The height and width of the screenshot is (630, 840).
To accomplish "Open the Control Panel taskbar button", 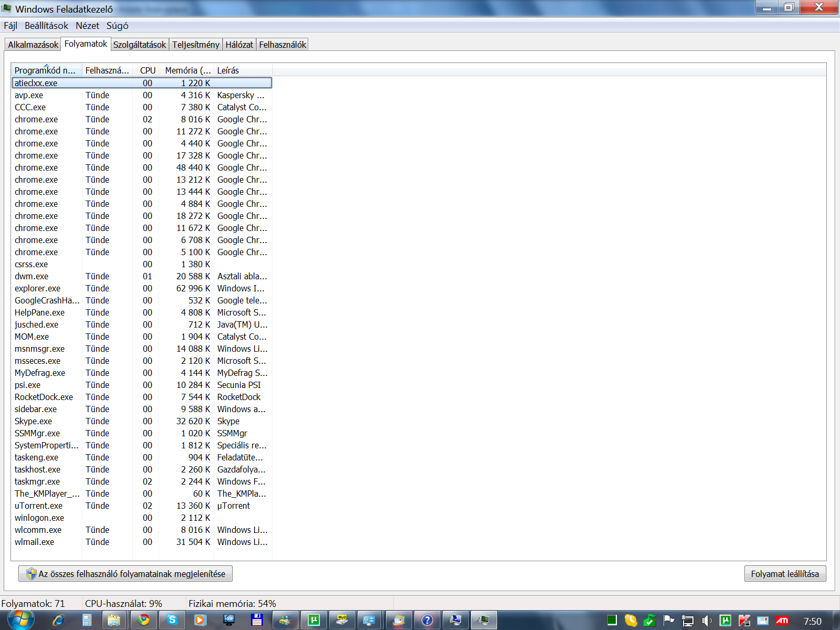I will click(x=370, y=620).
